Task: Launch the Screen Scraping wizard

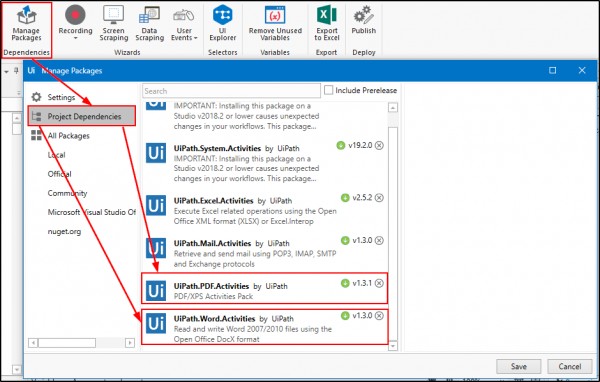Action: 114,24
